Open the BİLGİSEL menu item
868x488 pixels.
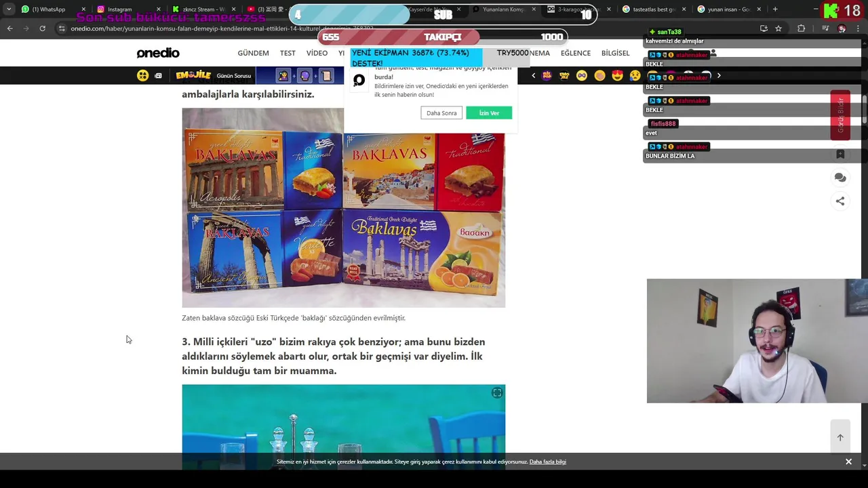615,53
